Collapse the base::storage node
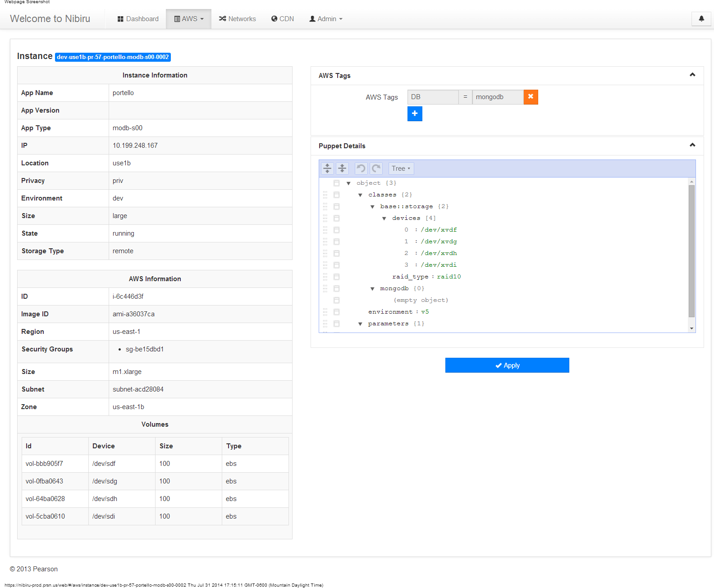 coord(372,207)
